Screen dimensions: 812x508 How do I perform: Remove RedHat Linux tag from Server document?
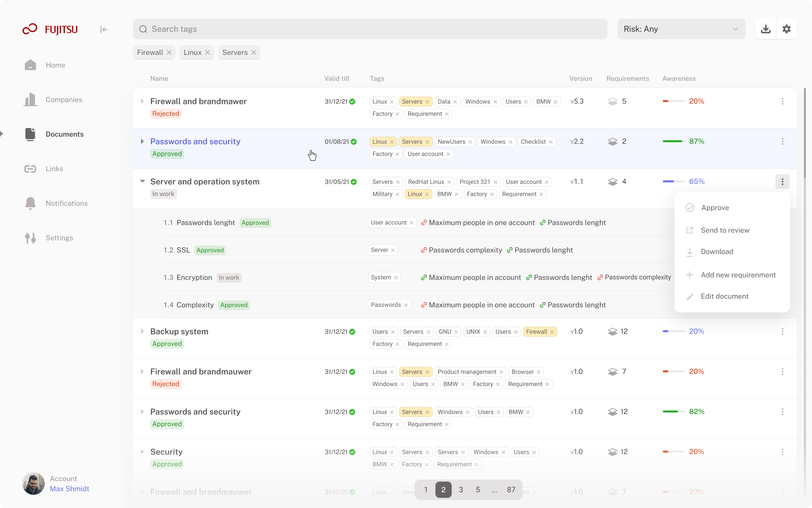pos(449,182)
